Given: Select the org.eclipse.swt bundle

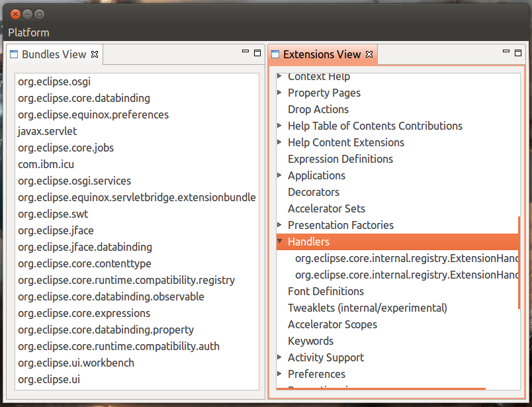Looking at the screenshot, I should [x=53, y=214].
